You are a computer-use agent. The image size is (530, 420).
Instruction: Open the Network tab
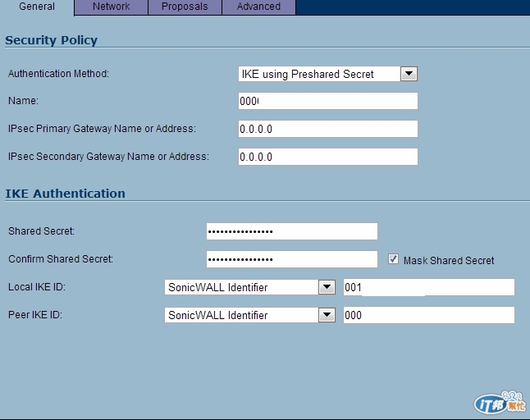pyautogui.click(x=111, y=7)
